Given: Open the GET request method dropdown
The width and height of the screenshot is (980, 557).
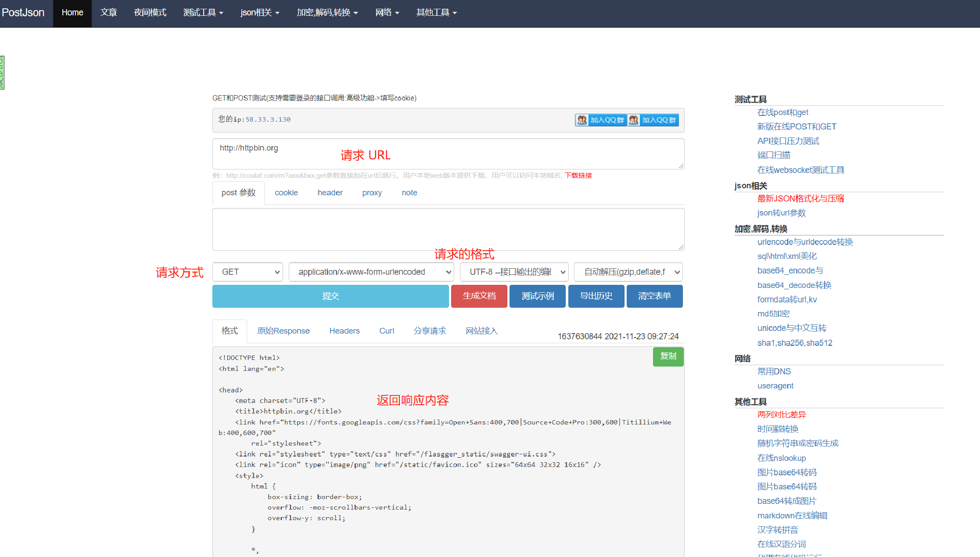Looking at the screenshot, I should coord(248,272).
